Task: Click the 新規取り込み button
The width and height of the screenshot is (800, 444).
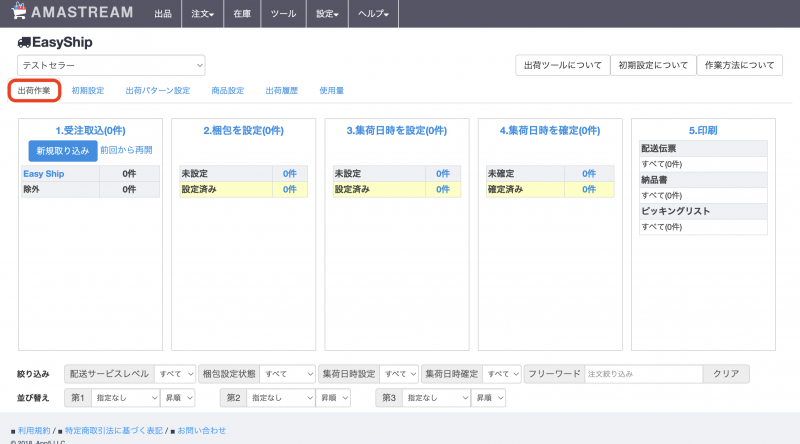Action: (x=63, y=151)
